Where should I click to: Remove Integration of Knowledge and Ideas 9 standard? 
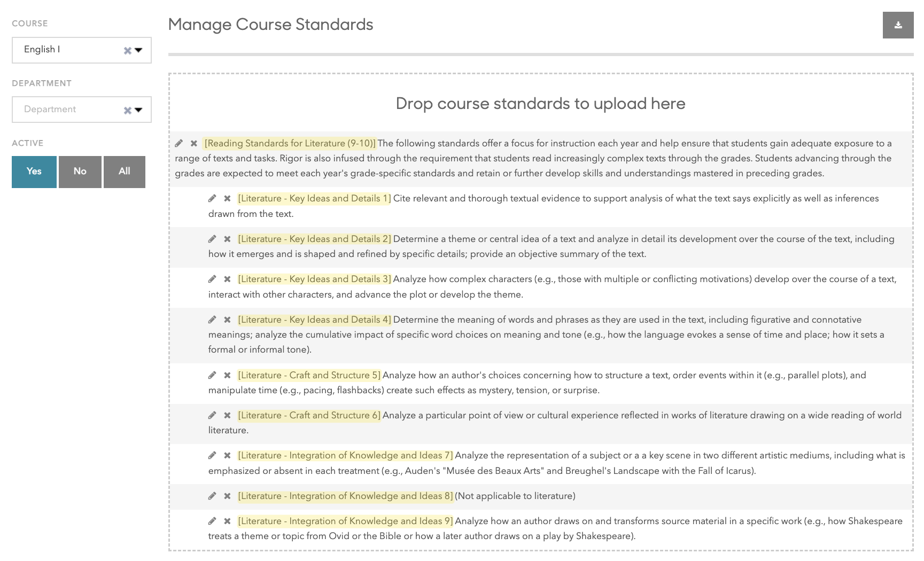pos(227,521)
